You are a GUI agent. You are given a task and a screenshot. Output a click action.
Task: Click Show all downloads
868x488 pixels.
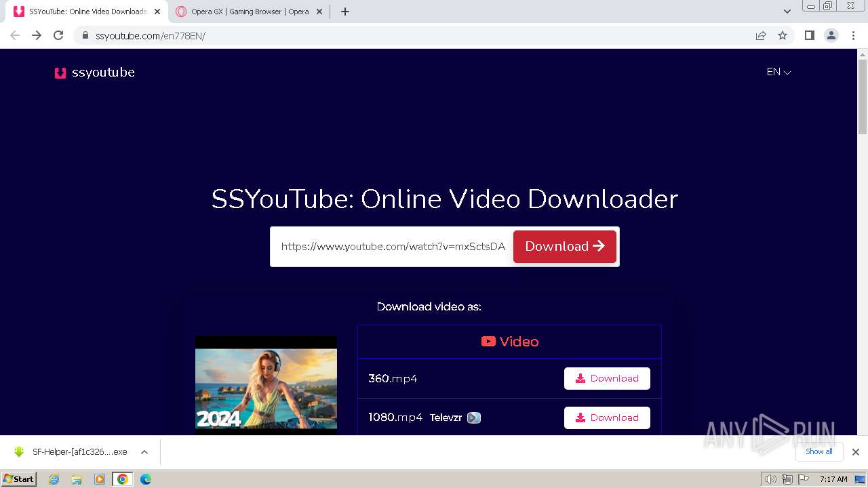(x=819, y=451)
